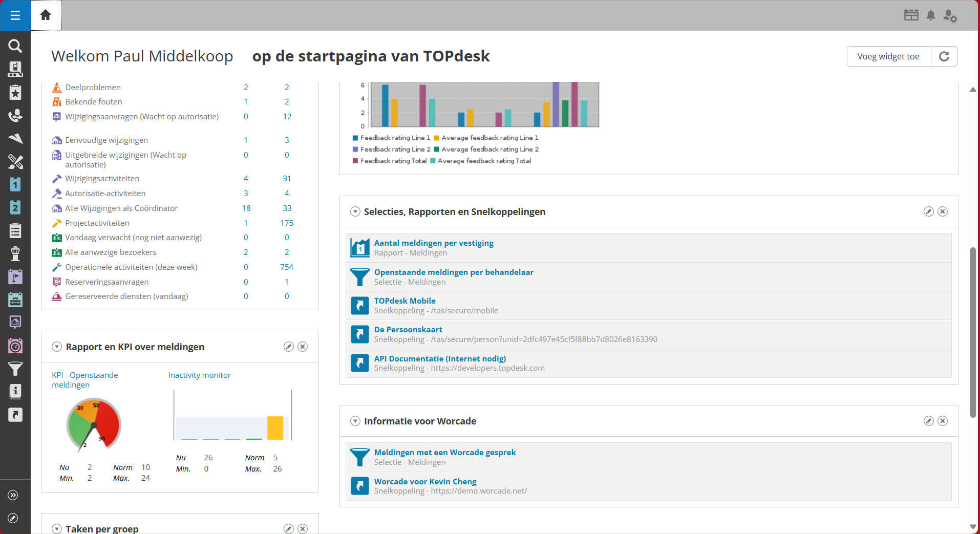Screen dimensions: 980x534
Task: Open the TOPdesk Mobile shortcut
Action: tap(404, 301)
